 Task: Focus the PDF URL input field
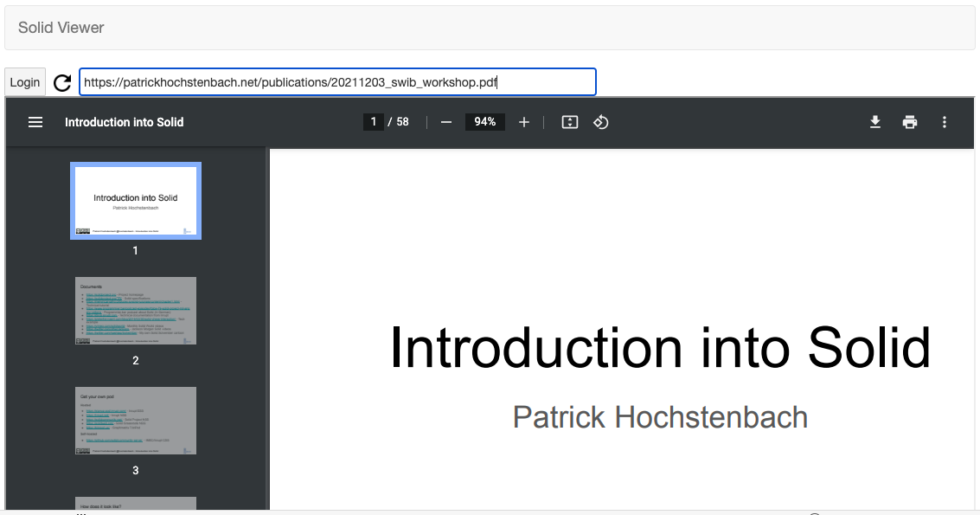tap(337, 82)
